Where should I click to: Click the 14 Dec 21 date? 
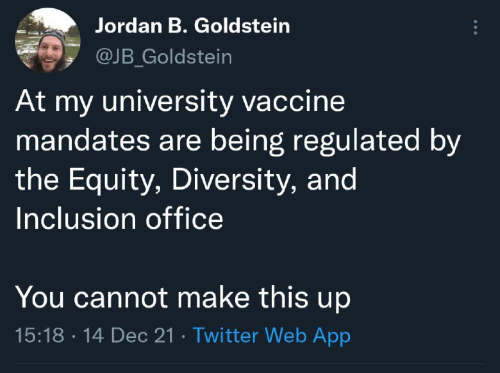coord(129,335)
